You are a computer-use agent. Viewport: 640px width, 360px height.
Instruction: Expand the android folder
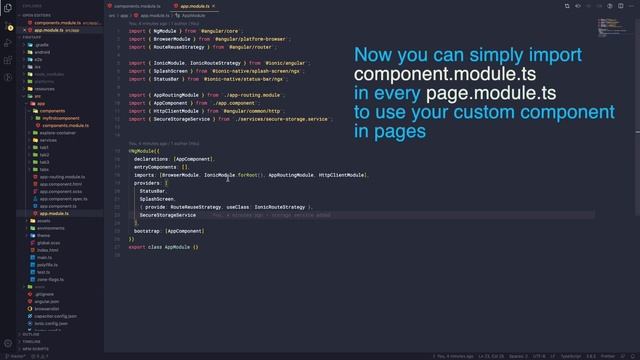tap(42, 52)
